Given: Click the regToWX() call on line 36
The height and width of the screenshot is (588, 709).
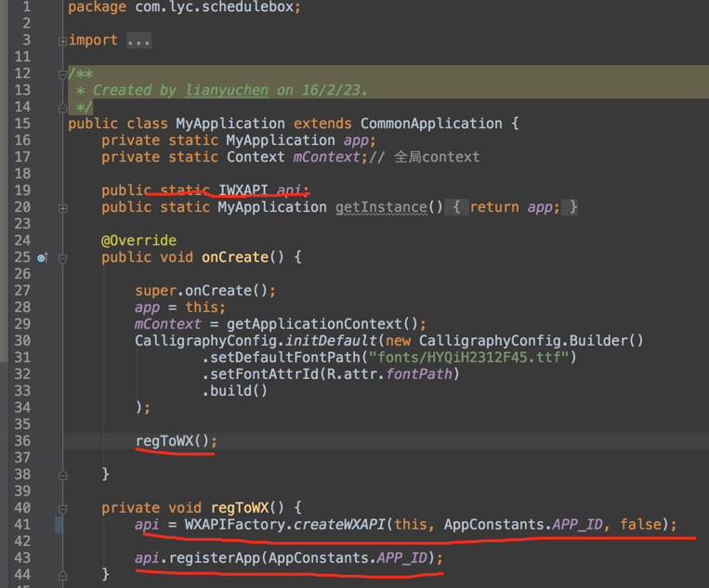Looking at the screenshot, I should click(172, 440).
